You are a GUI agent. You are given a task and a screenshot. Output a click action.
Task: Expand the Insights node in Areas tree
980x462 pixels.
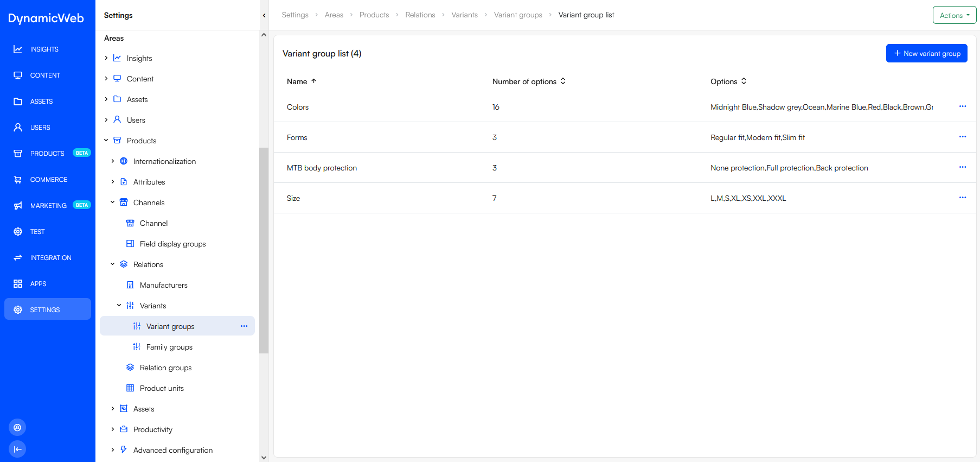tap(106, 58)
